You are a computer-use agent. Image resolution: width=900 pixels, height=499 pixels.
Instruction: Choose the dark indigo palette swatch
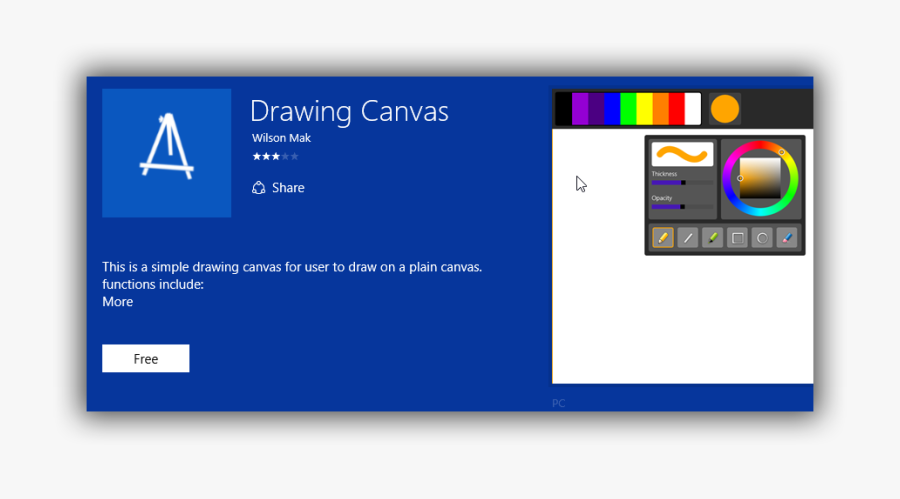pyautogui.click(x=596, y=109)
